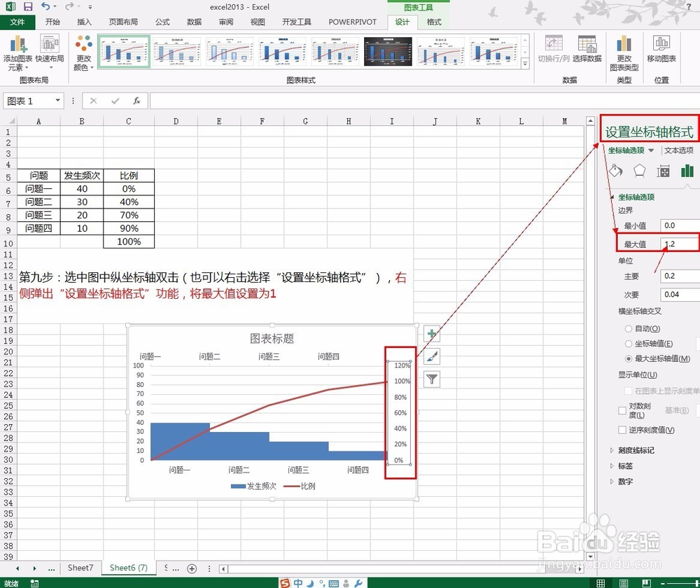700x588 pixels.
Task: Switch to the Formulas ribbon tab
Action: (162, 22)
